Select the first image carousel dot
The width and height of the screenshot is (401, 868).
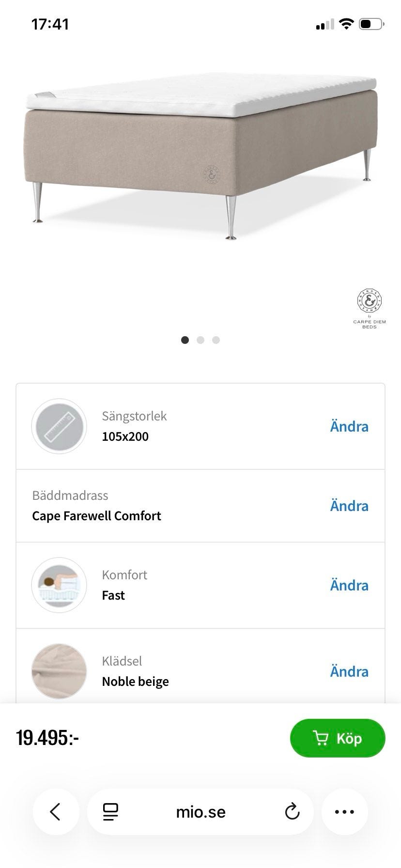[185, 340]
